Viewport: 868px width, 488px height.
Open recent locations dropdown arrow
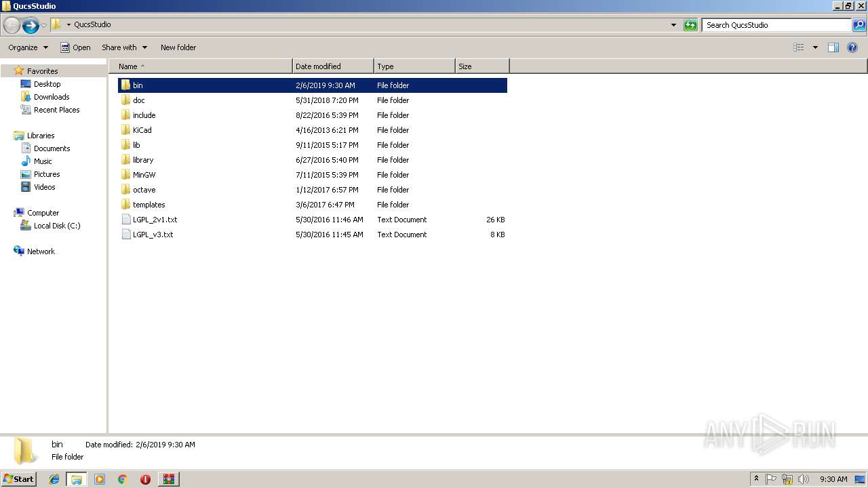pos(44,26)
